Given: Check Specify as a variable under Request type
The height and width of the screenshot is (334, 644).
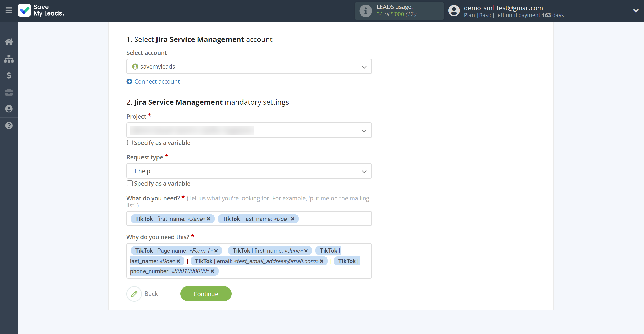Looking at the screenshot, I should point(130,183).
